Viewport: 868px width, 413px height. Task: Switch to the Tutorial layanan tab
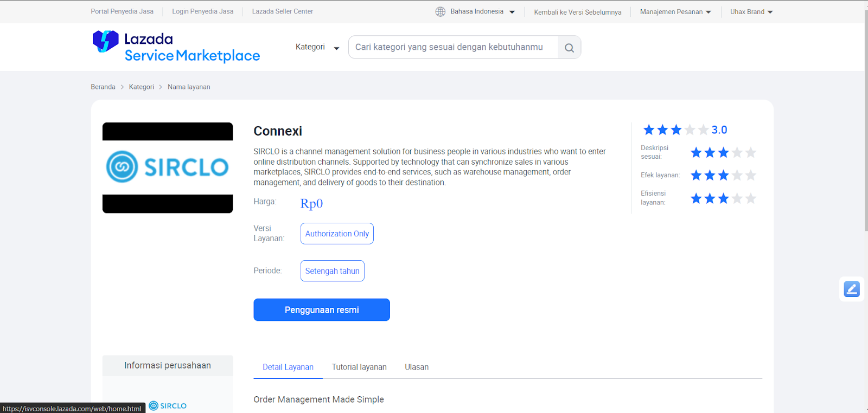(359, 367)
